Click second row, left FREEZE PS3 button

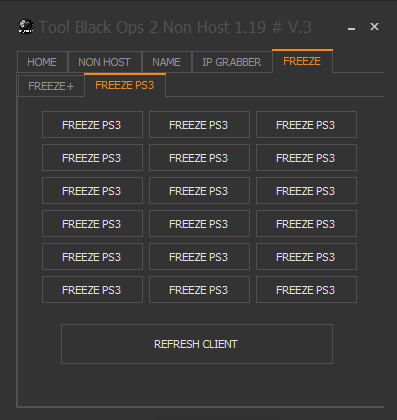pos(92,158)
